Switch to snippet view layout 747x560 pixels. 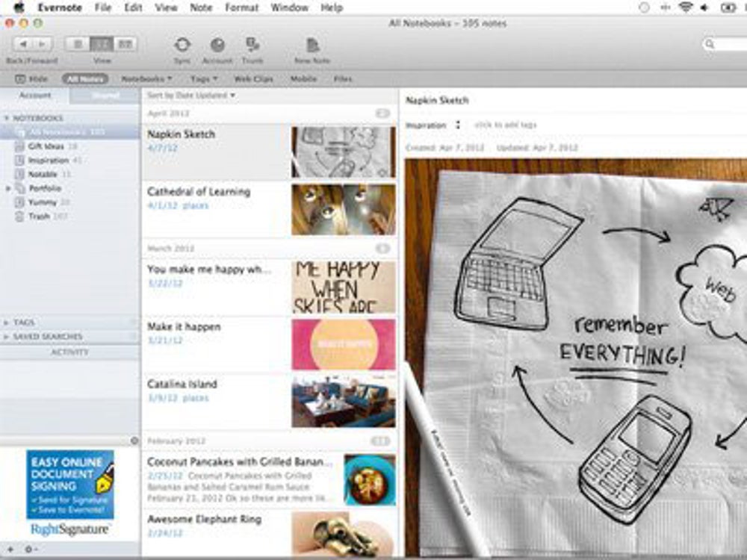click(102, 44)
